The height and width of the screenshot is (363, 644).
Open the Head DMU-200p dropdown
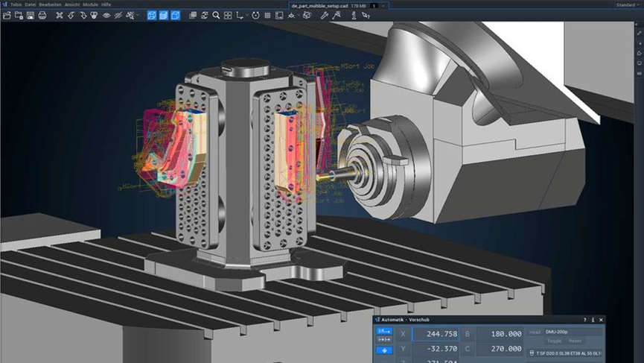pos(573,332)
